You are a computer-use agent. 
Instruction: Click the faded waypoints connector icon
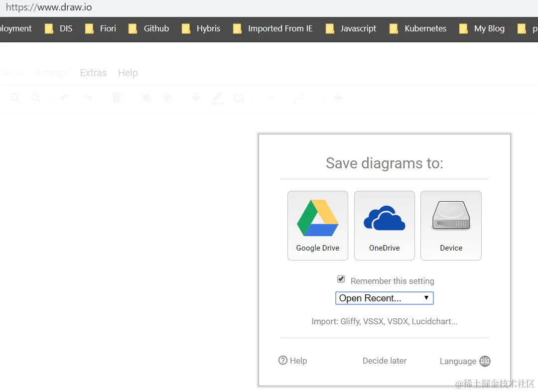[299, 99]
